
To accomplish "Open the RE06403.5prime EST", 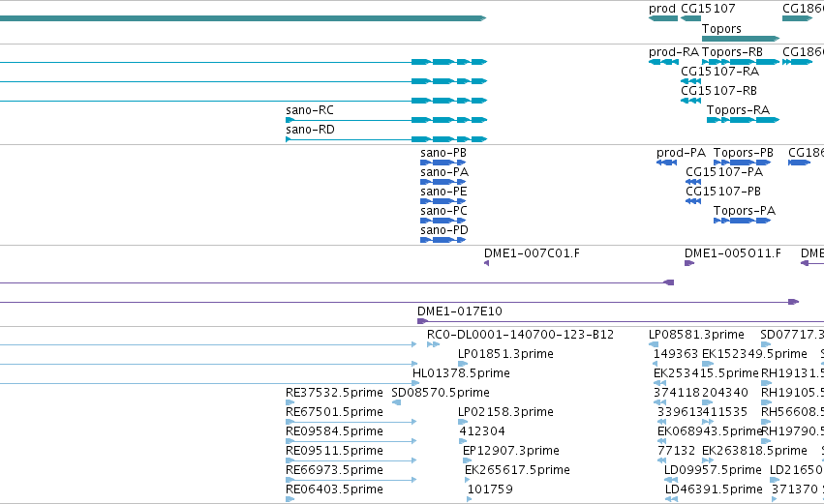I will [290, 499].
